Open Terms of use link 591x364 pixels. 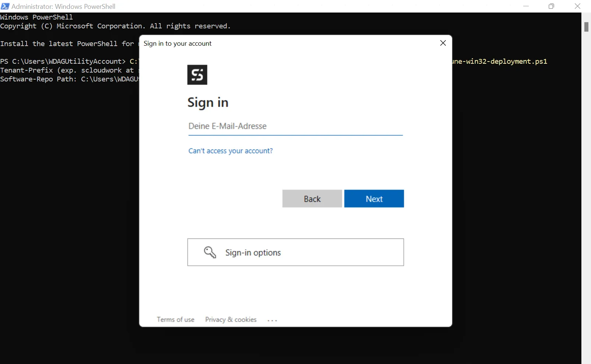tap(175, 319)
